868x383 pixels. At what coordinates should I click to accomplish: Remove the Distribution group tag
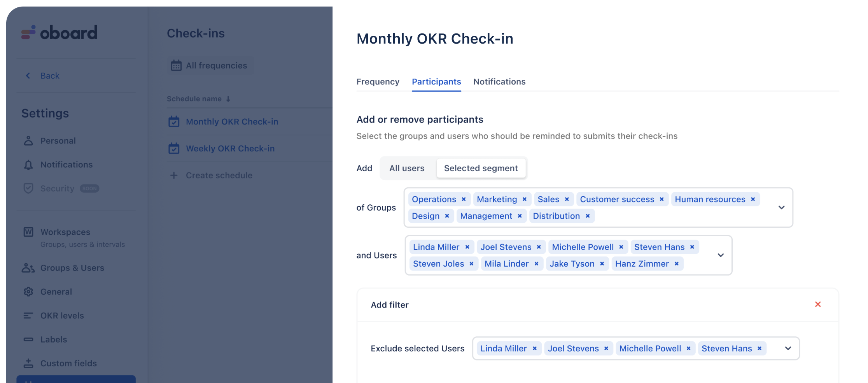click(x=588, y=216)
